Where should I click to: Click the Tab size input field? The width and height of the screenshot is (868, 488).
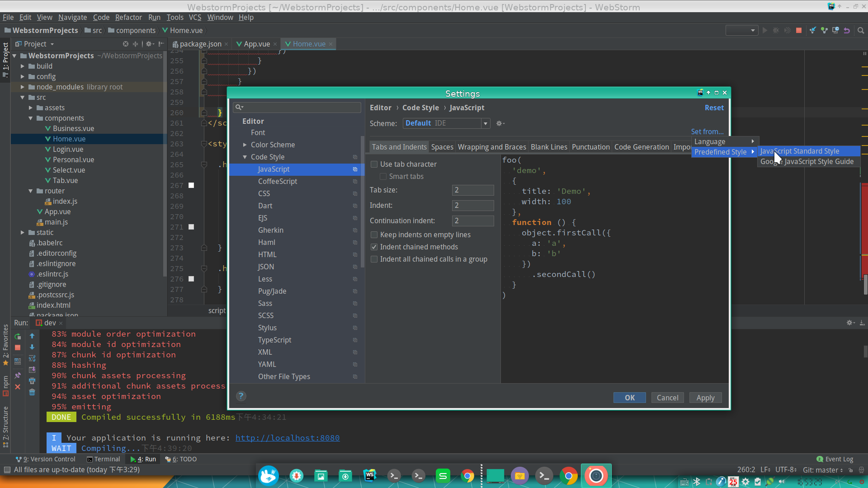(473, 190)
